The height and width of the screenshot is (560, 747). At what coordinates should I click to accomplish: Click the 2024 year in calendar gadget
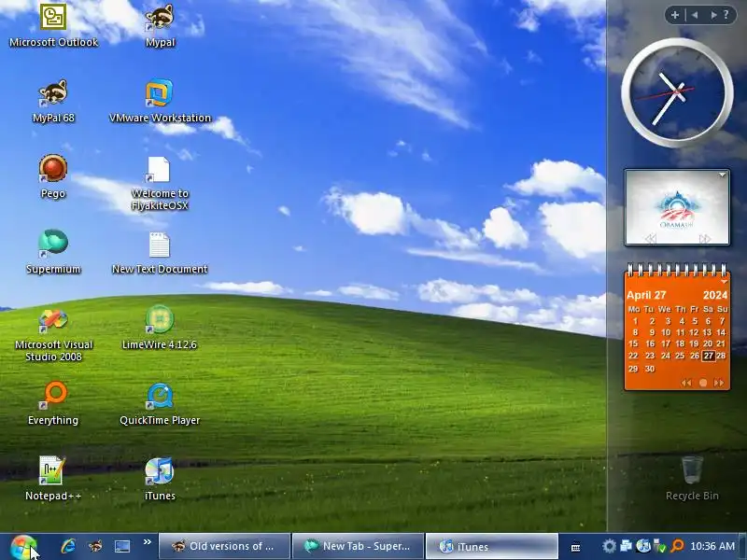tap(715, 295)
